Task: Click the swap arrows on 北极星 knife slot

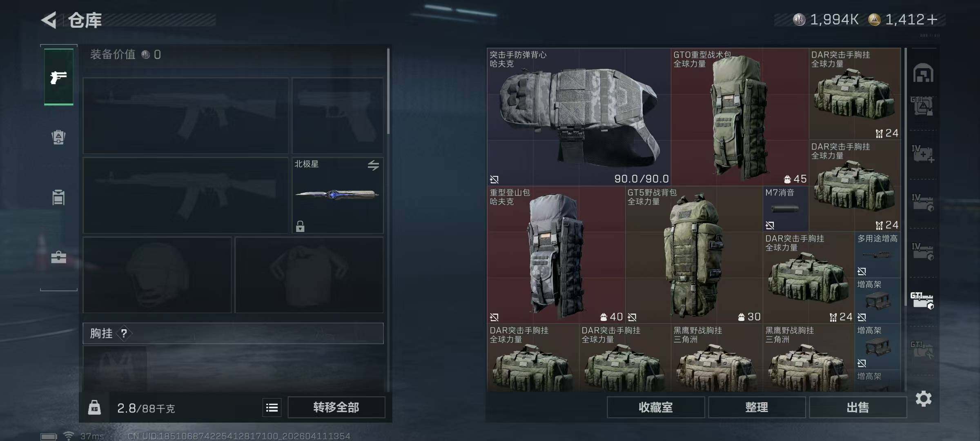Action: 373,165
